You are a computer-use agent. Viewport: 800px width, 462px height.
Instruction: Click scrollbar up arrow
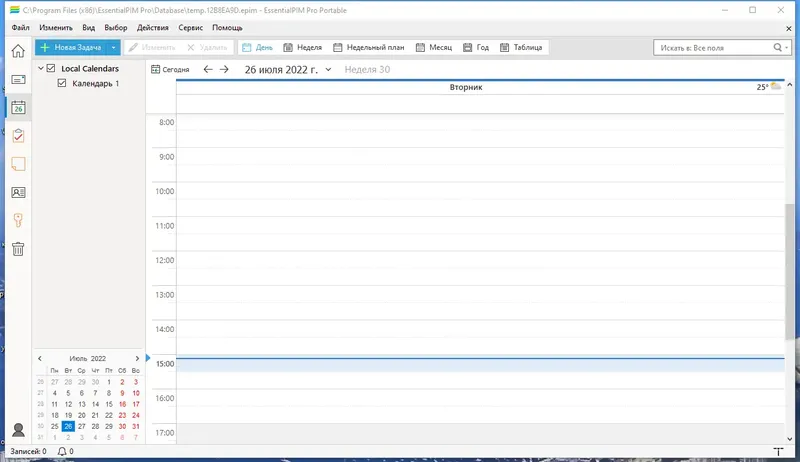coord(789,85)
